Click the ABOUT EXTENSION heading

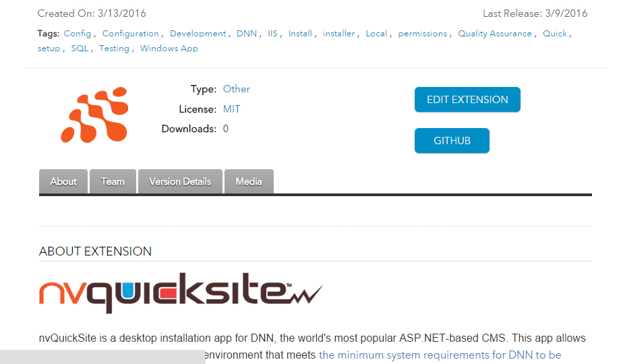(95, 251)
